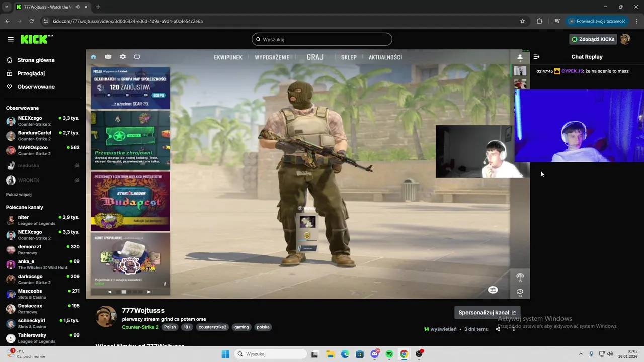
Task: Open WRONEK offline channel
Action: pyautogui.click(x=43, y=180)
